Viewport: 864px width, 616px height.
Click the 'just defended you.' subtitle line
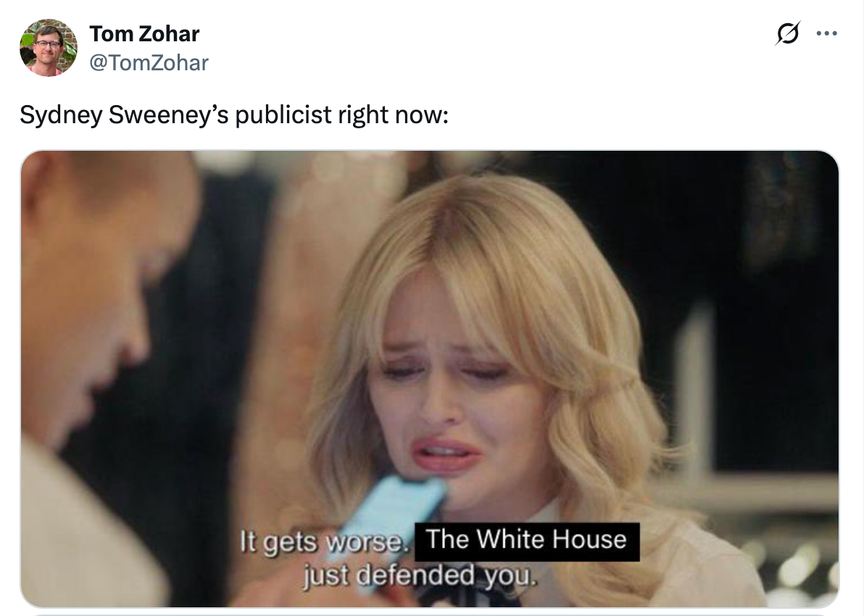tap(420, 575)
